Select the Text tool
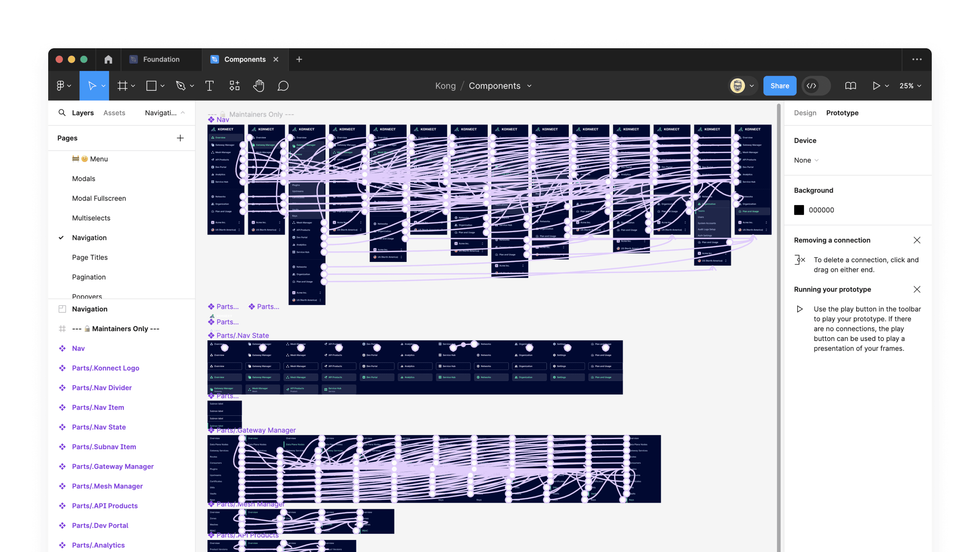 209,86
